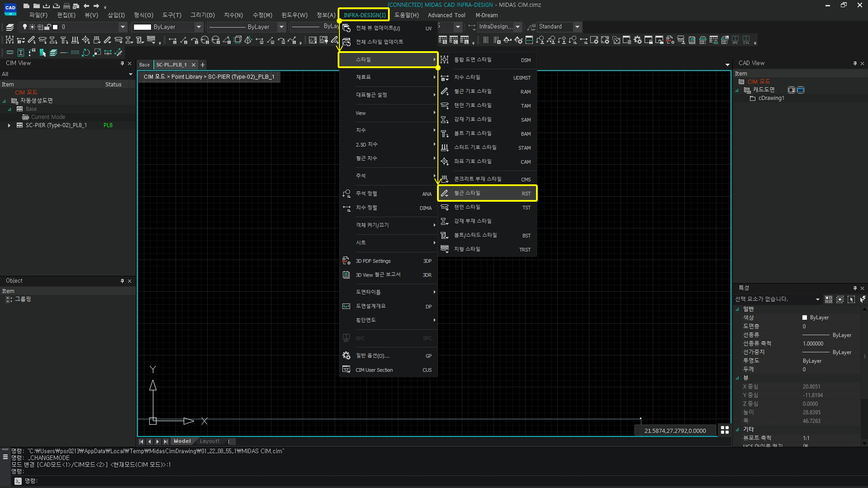Select 통합 도면 스타일 DSM item
Screen dimensions: 868x488
pos(487,60)
